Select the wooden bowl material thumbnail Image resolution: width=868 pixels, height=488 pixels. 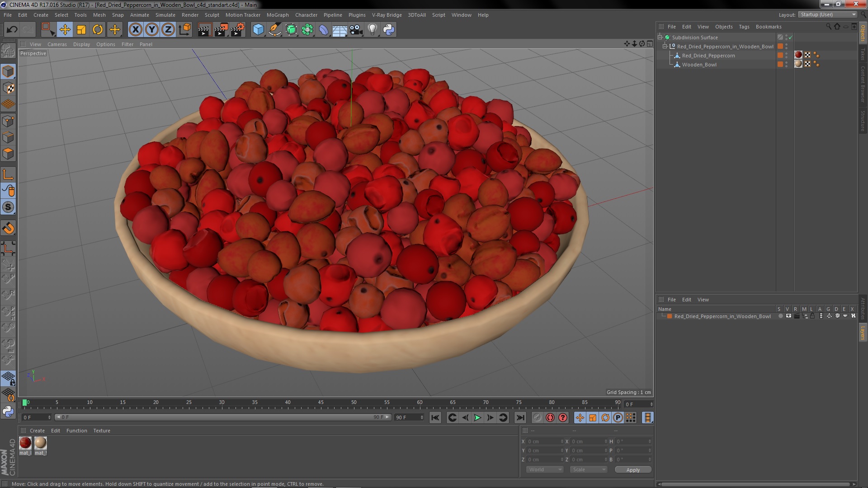(x=40, y=443)
